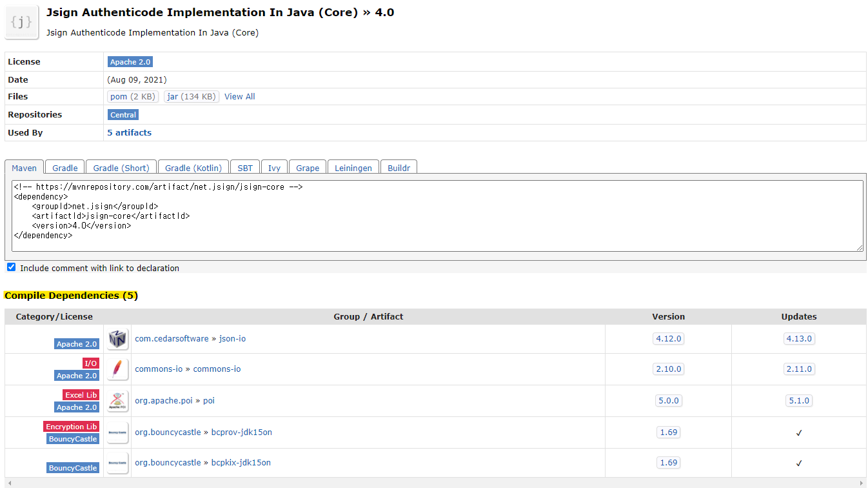Download the pom (2 KB) file
868x488 pixels.
point(133,97)
